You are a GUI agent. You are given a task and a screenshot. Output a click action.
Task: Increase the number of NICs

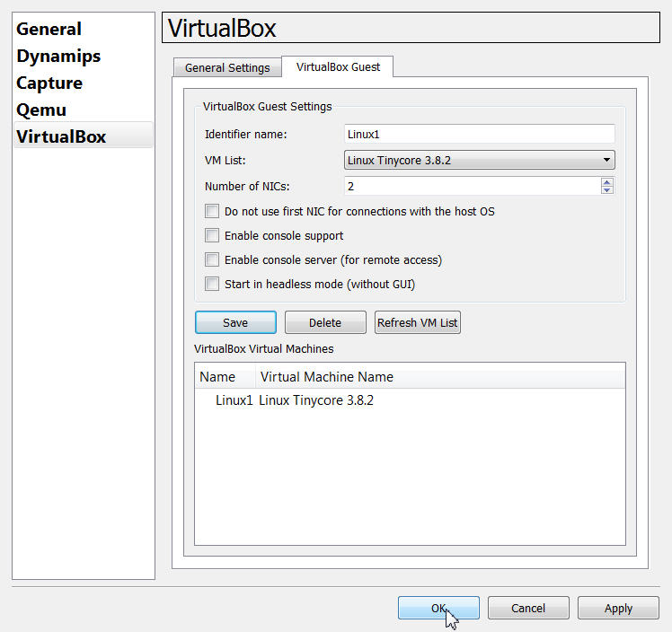(606, 182)
